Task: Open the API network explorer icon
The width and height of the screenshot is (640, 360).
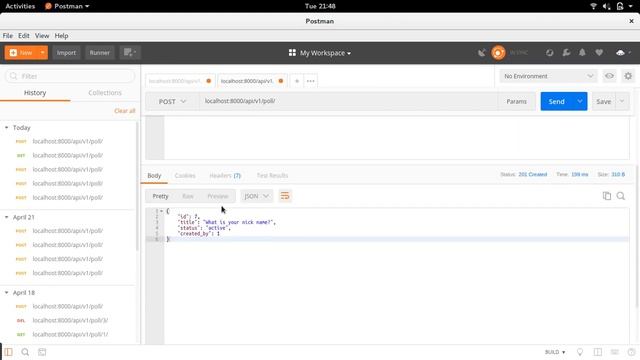Action: 549,53
